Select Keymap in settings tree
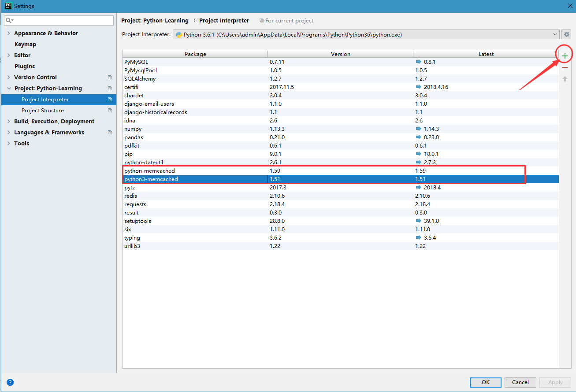 25,44
